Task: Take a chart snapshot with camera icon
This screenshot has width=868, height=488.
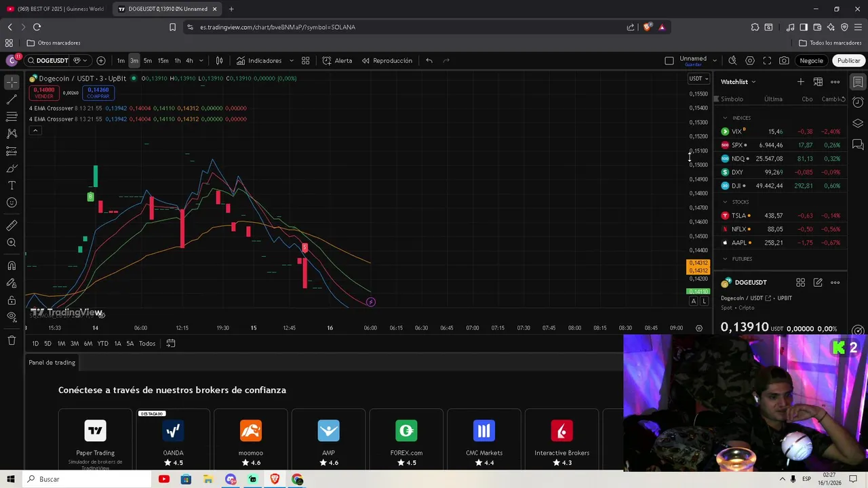Action: [x=784, y=60]
